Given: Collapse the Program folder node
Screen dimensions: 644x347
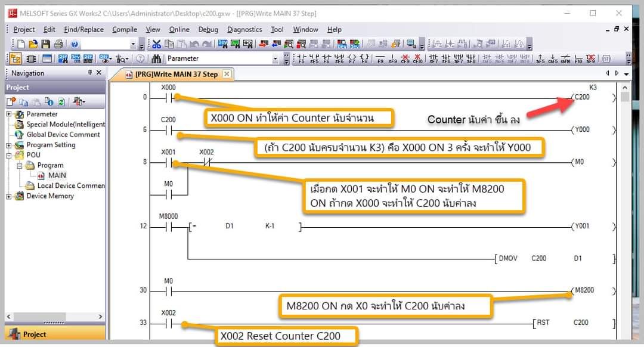Looking at the screenshot, I should 19,166.
